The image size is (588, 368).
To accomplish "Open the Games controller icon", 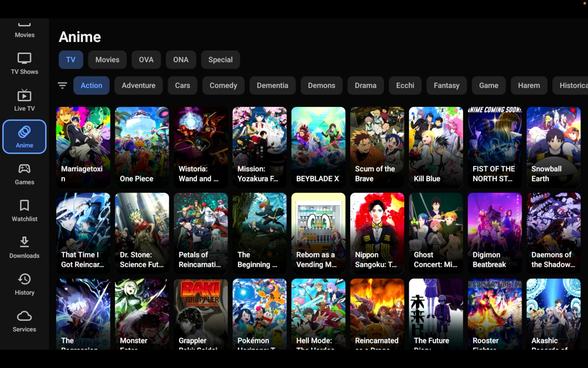I will (24, 169).
